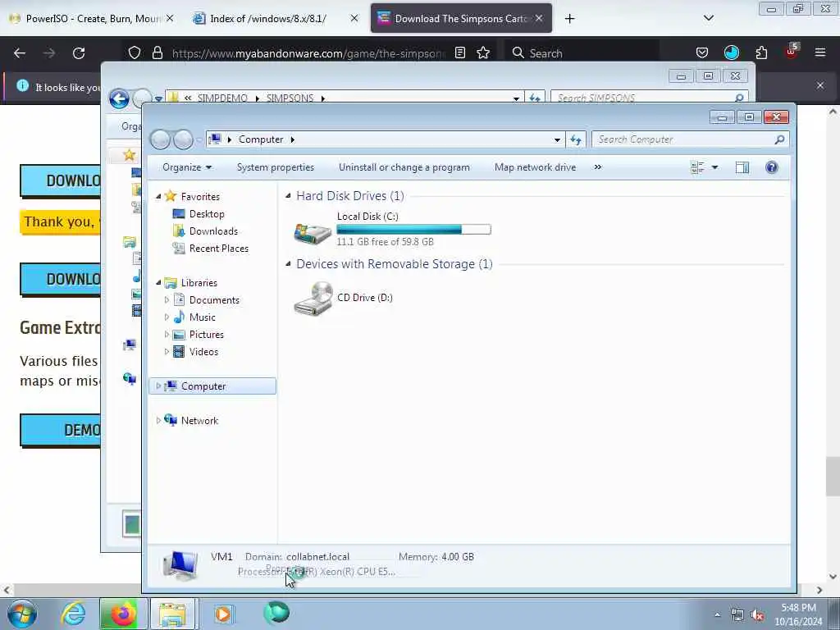Expand Videos library arrow
This screenshot has width=840, height=630.
pyautogui.click(x=167, y=351)
